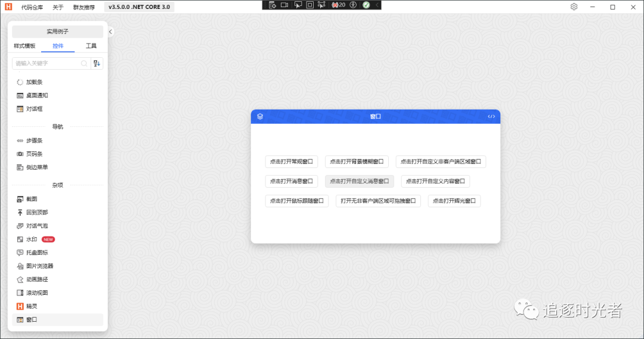Click the sort order icon beside search
644x339 pixels.
point(97,63)
